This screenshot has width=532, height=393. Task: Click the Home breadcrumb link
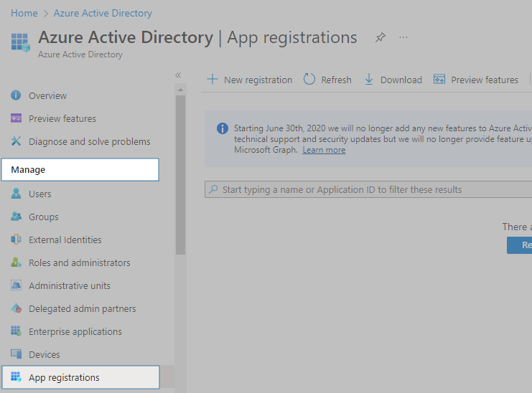(24, 13)
